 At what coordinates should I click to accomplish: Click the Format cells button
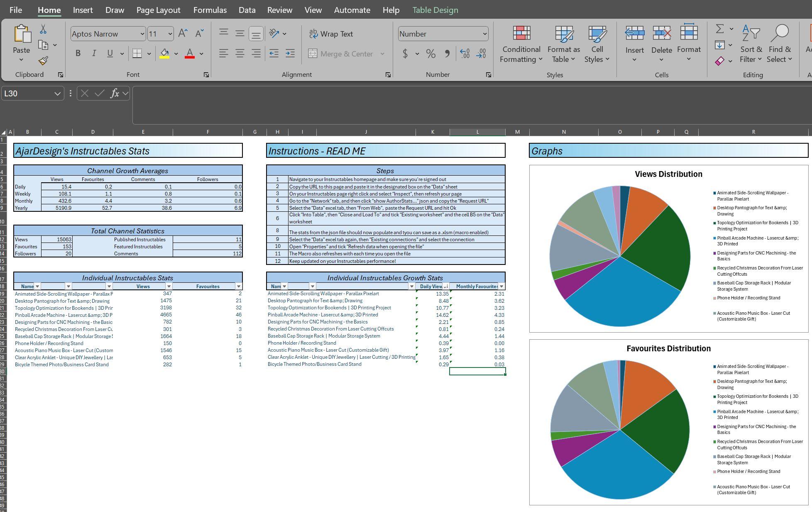[689, 44]
